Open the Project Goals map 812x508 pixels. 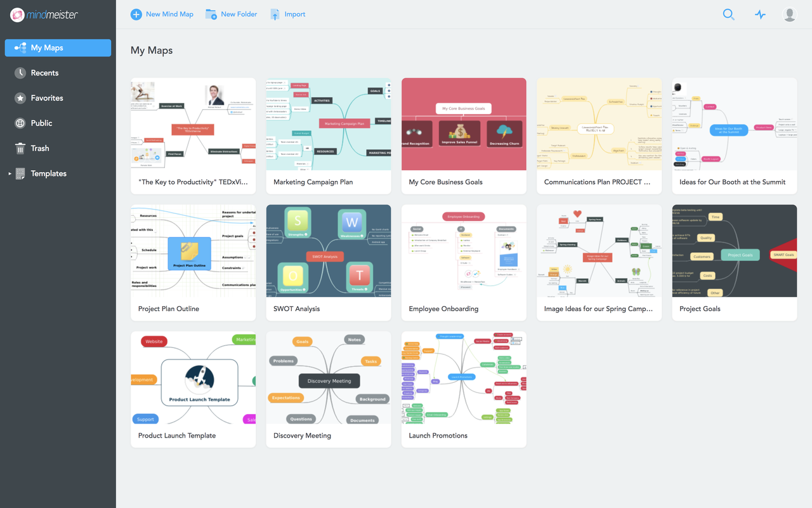[x=734, y=251]
